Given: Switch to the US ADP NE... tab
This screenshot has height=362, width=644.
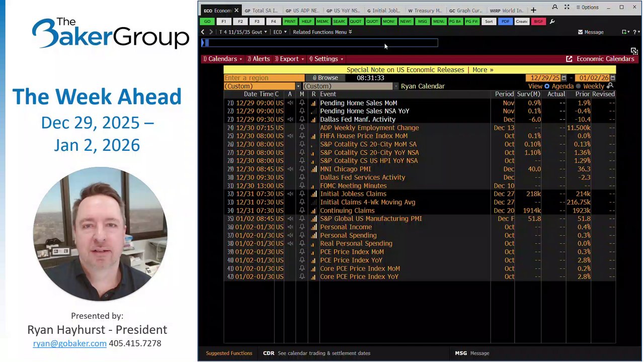Looking at the screenshot, I should click(x=302, y=11).
